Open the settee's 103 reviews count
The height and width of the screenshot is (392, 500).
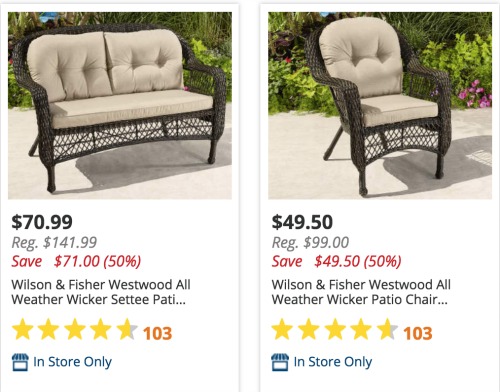point(157,333)
